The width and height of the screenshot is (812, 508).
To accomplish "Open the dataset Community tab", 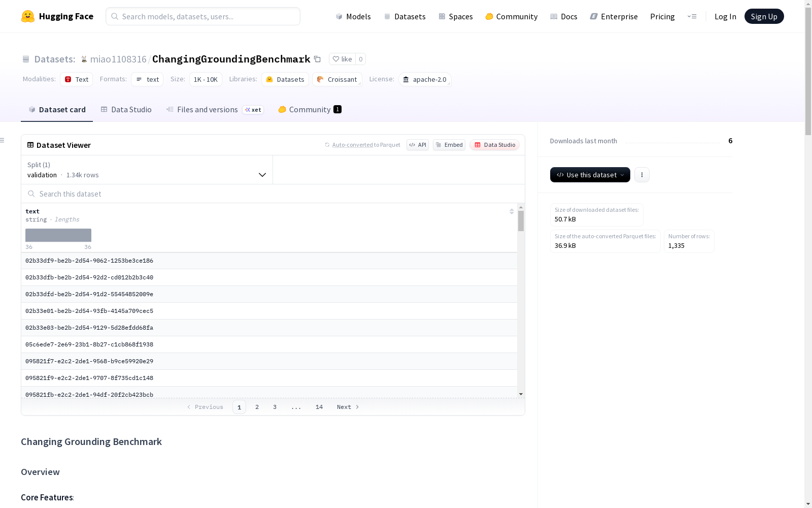I will pyautogui.click(x=310, y=109).
